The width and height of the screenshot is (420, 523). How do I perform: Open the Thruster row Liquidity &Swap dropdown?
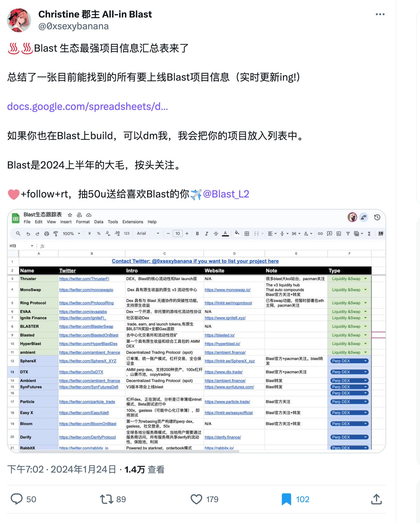pos(349,279)
